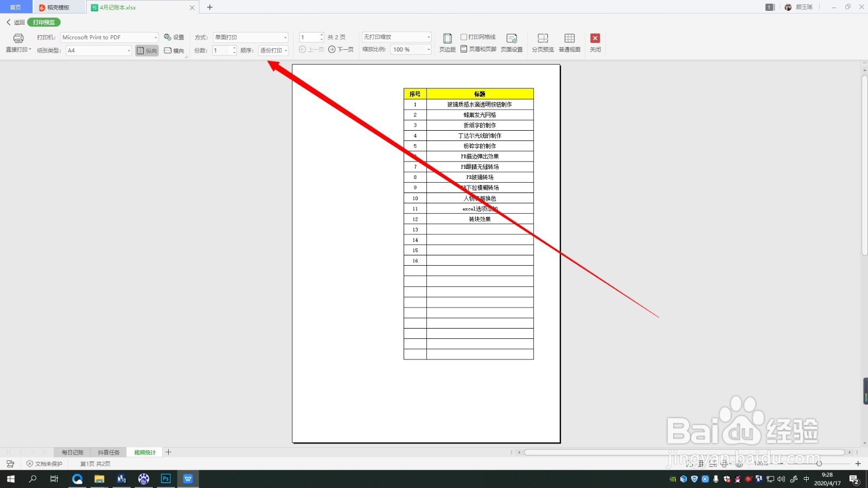The height and width of the screenshot is (488, 868).
Task: Open File Explorer in taskbar
Action: (x=99, y=479)
